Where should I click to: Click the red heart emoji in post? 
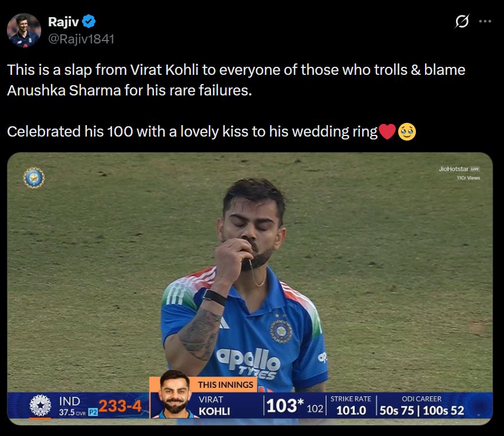tap(387, 132)
